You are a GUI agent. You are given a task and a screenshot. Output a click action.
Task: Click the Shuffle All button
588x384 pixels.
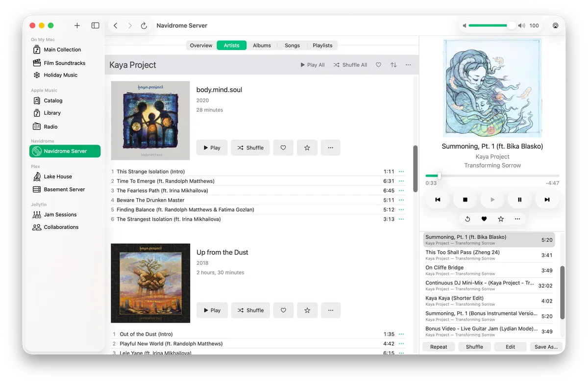tap(350, 65)
